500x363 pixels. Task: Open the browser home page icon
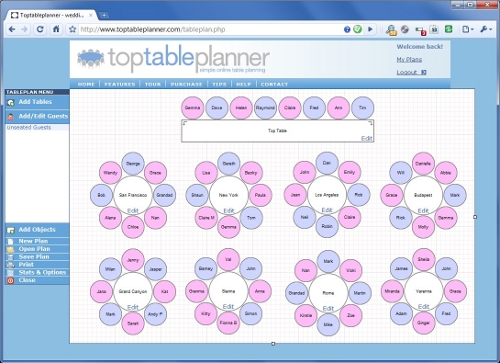56,29
